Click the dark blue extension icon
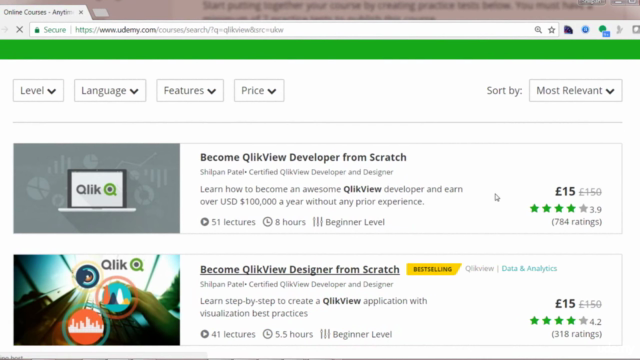 568,30
